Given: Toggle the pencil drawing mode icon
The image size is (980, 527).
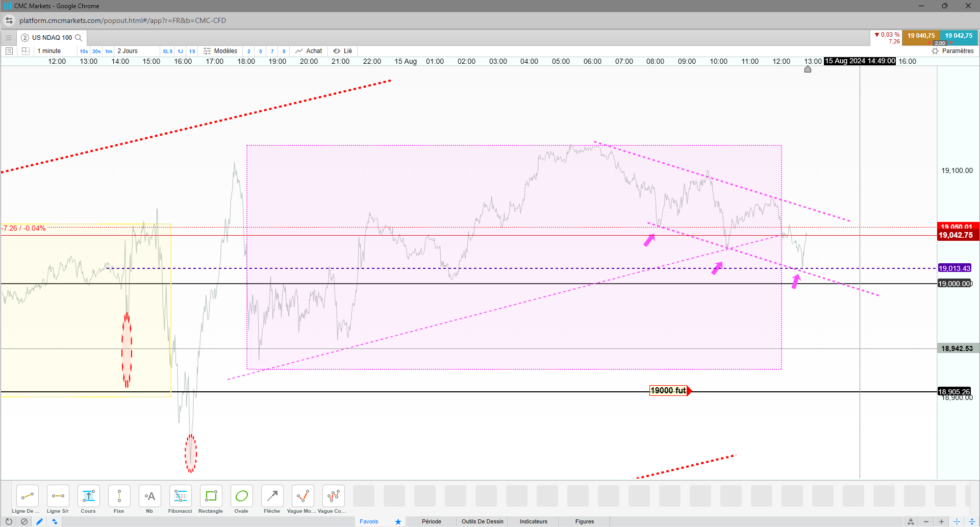Looking at the screenshot, I should pyautogui.click(x=39, y=521).
